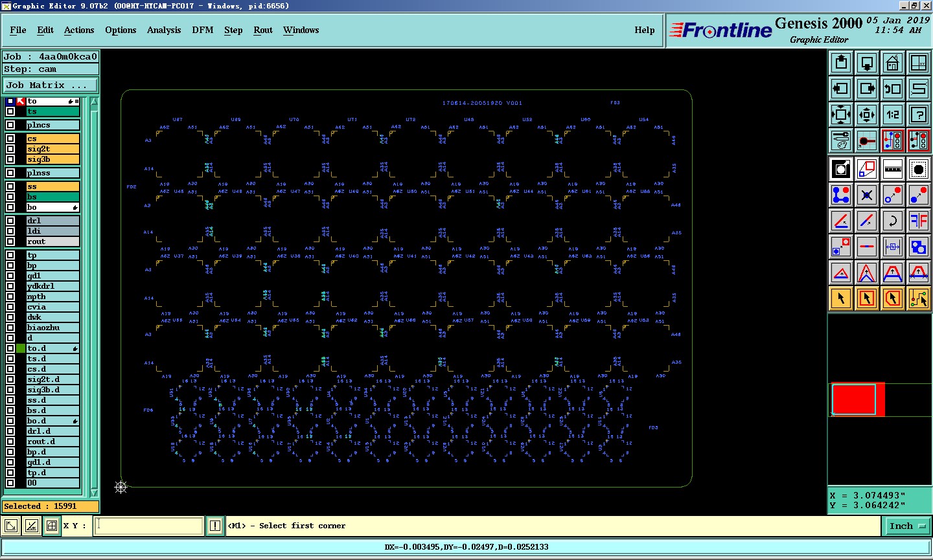Click the polygon select arrow tool
The image size is (933, 560).
[x=893, y=298]
